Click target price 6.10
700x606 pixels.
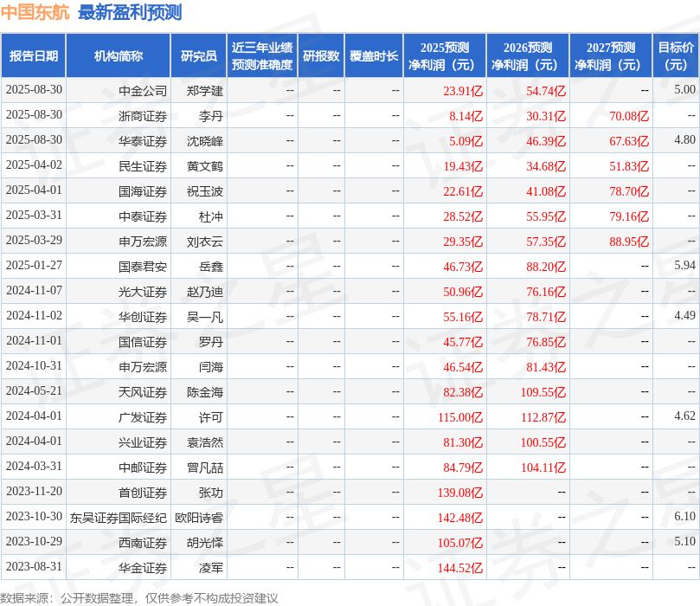click(684, 516)
